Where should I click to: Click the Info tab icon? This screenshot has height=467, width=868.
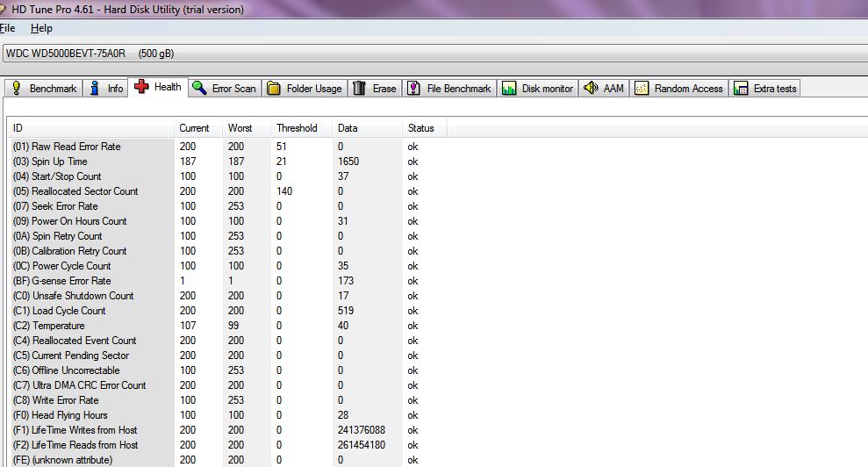(x=96, y=89)
